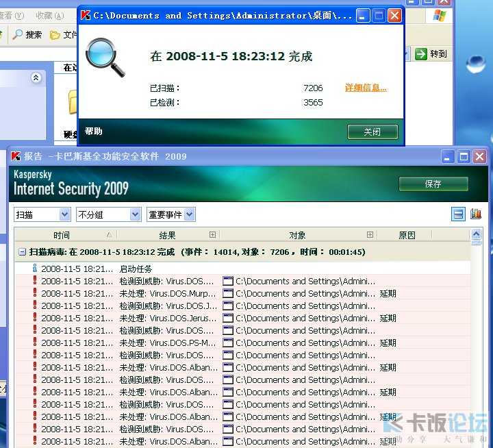Expand the 对象 column plus icon
This screenshot has width=493, height=448.
(x=370, y=235)
